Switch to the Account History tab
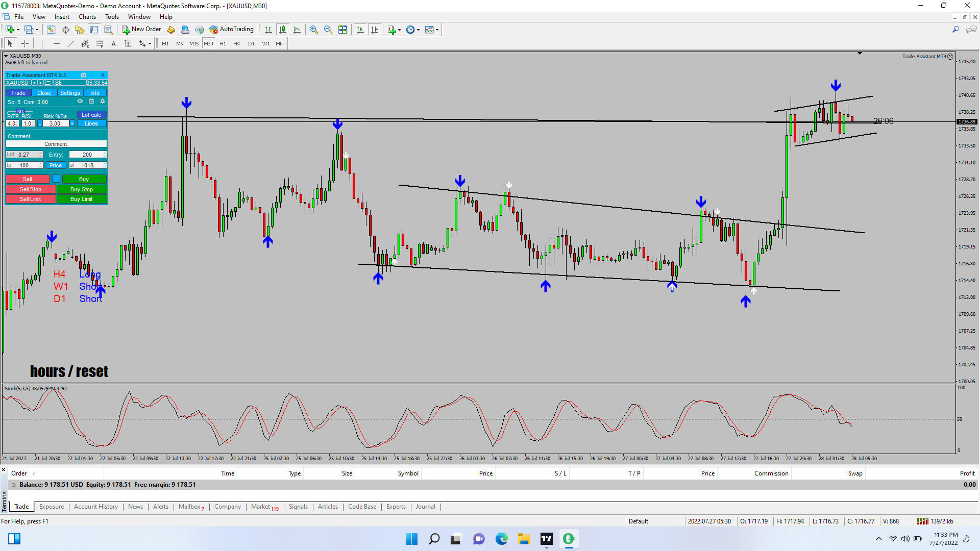 (x=95, y=507)
